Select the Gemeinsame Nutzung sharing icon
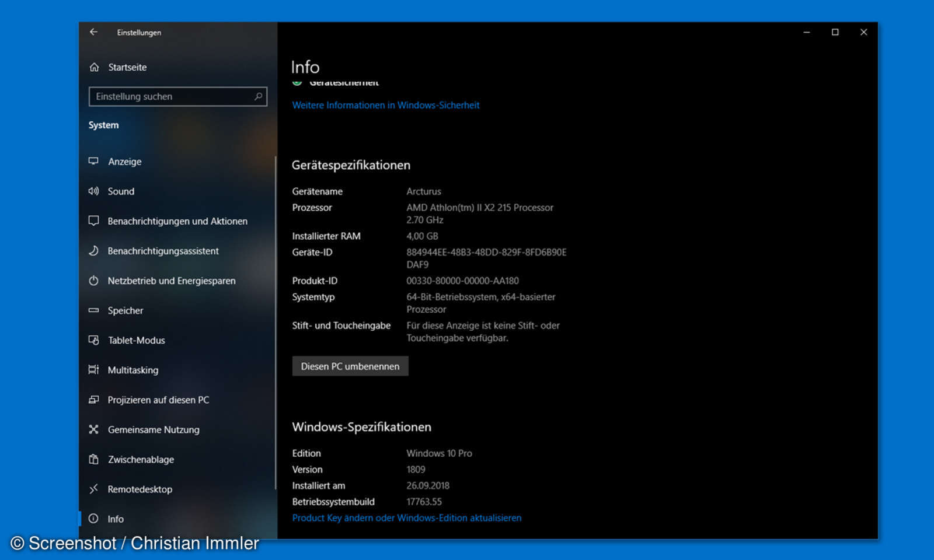Screen dimensions: 934x560 (94, 429)
